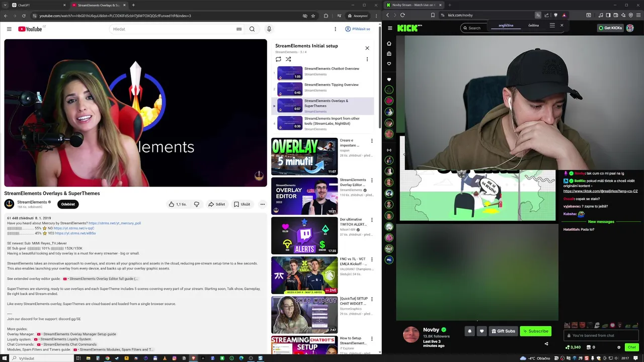Viewport: 644px width, 362px height.
Task: Reload the Kick page
Action: pos(403,15)
